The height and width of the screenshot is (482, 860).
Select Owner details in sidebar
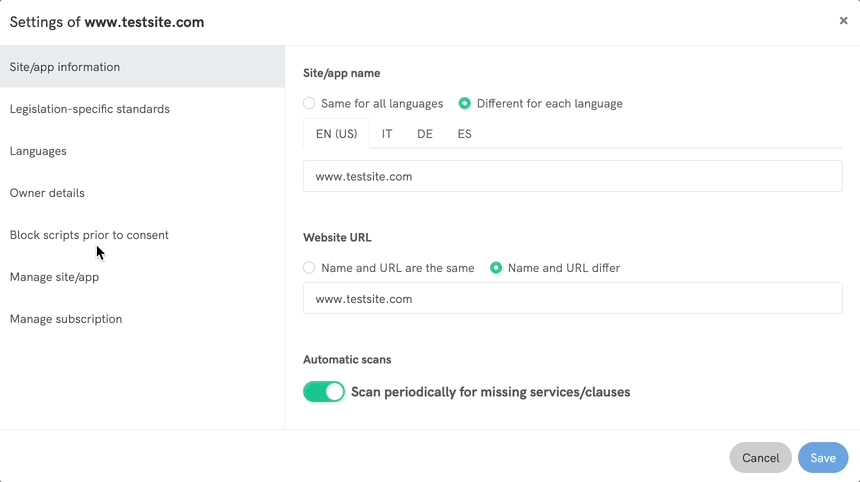47,193
